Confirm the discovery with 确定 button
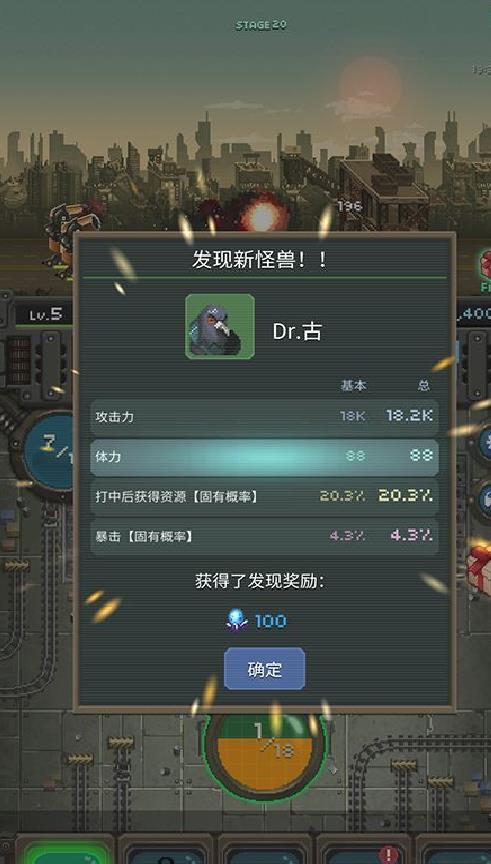 264,669
